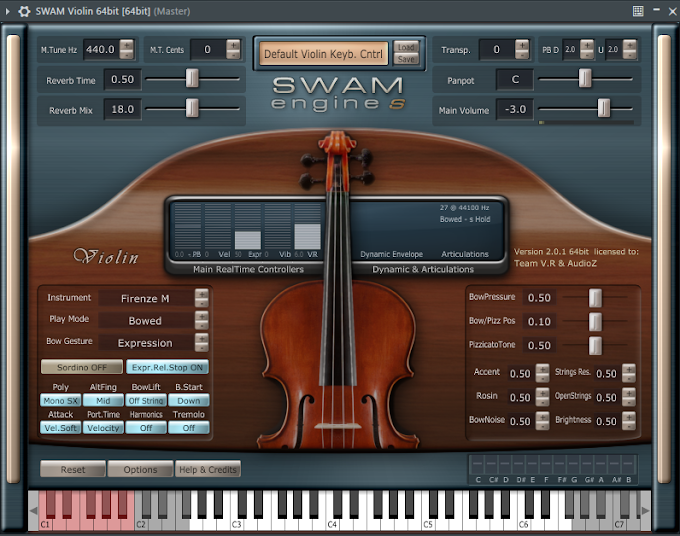Screen dimensions: 680x536
Task: Change OpenStrings value with its stepper
Action: [629, 397]
